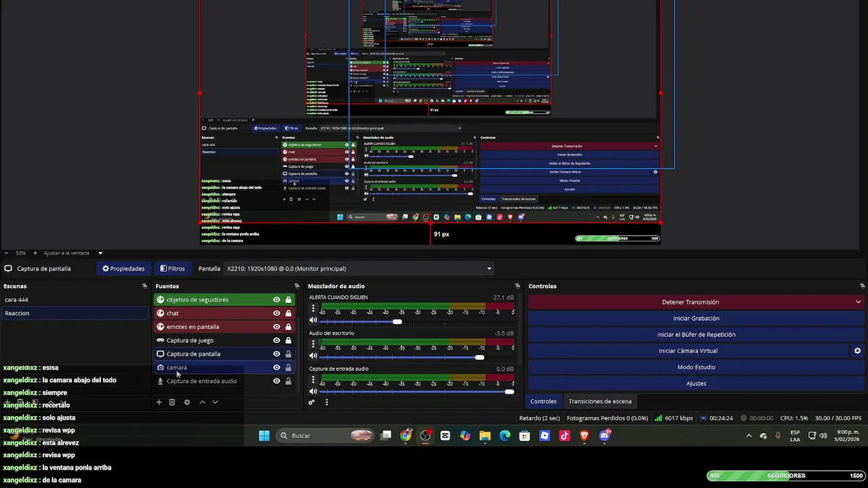Open the taskbar clock showing 9:00 p. m.
Viewport: 868px width, 488px height.
tap(848, 436)
